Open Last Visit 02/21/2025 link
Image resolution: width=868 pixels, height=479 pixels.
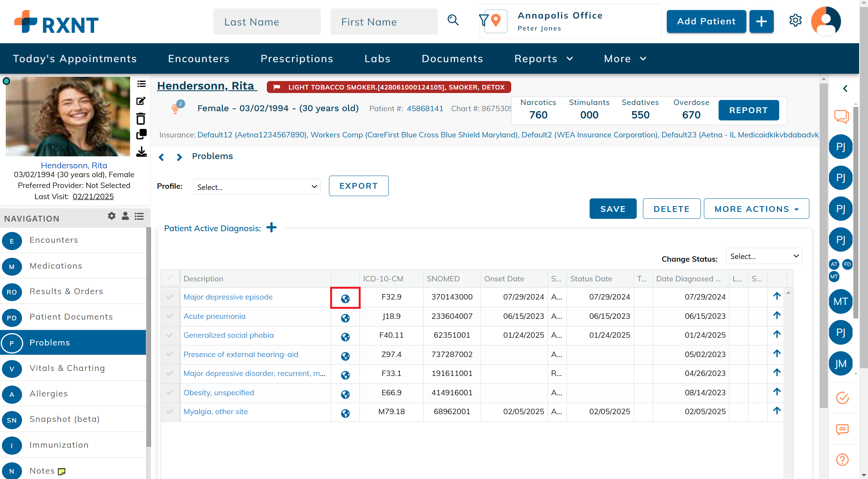pyautogui.click(x=93, y=196)
